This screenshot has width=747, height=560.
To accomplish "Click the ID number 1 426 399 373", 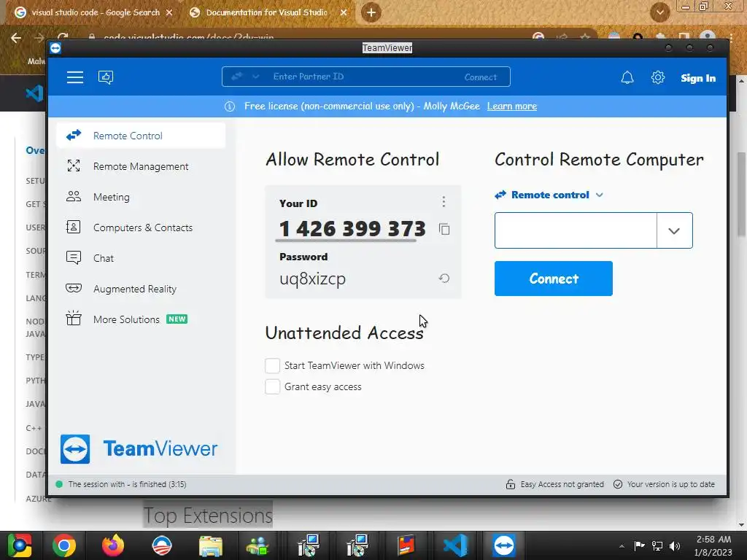I will 352,228.
